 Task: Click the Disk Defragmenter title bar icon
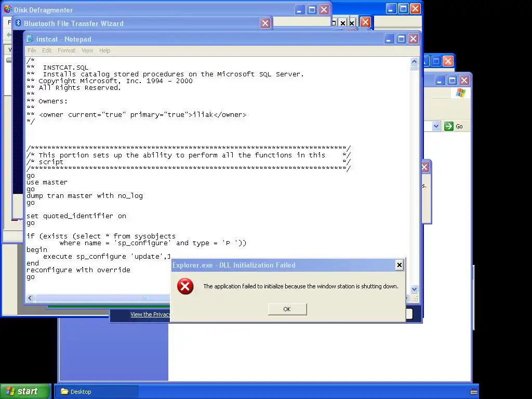click(8, 9)
